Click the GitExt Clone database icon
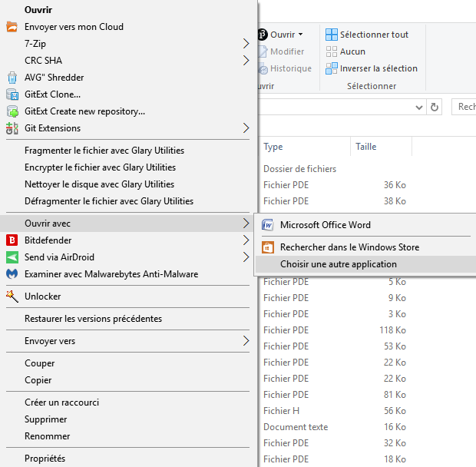This screenshot has width=476, height=467. point(12,94)
